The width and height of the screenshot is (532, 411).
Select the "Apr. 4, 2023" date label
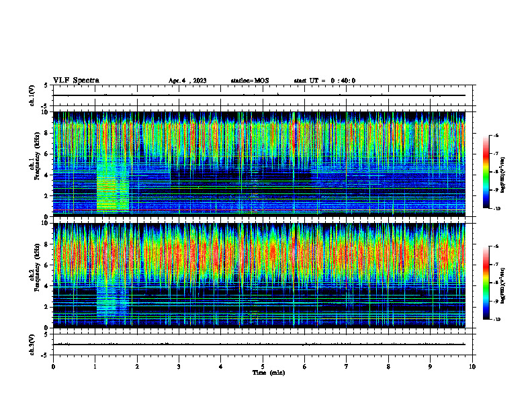pos(187,81)
